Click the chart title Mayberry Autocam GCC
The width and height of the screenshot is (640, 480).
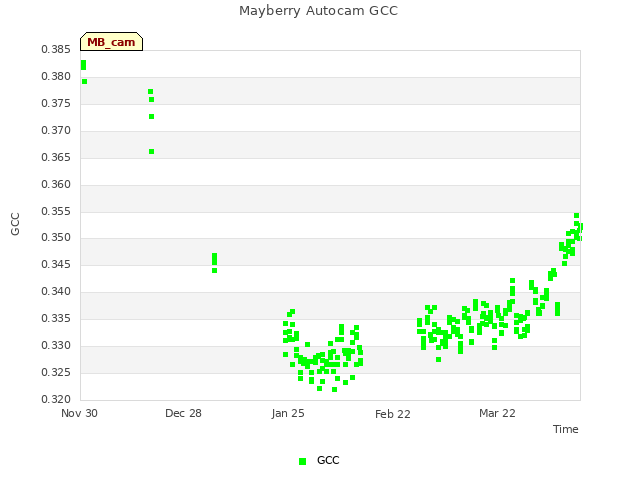318,11
